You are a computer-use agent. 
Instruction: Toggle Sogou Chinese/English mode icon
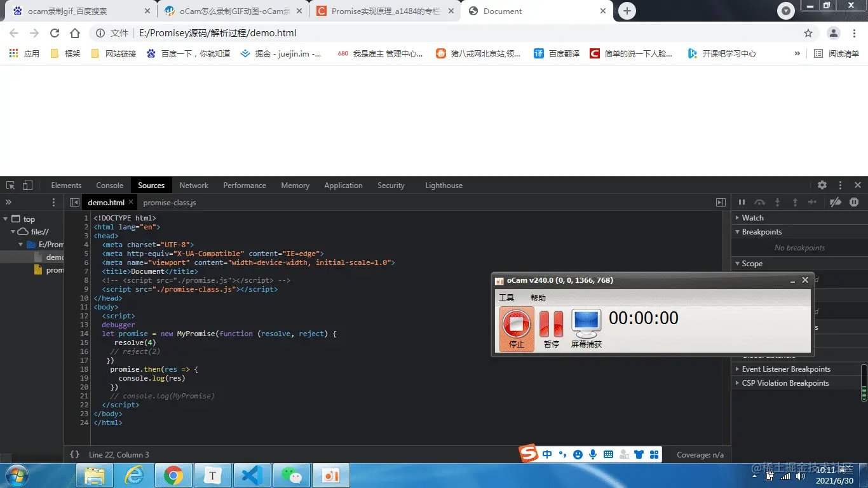click(x=547, y=454)
